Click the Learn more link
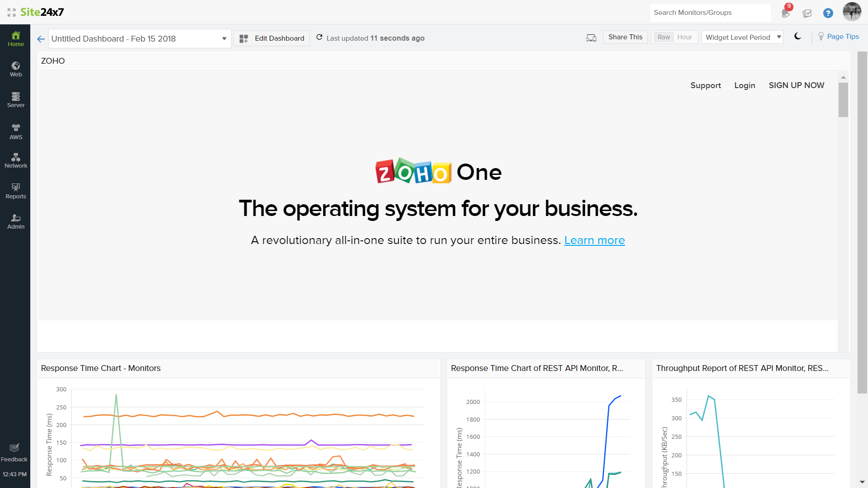868x488 pixels. pyautogui.click(x=594, y=240)
